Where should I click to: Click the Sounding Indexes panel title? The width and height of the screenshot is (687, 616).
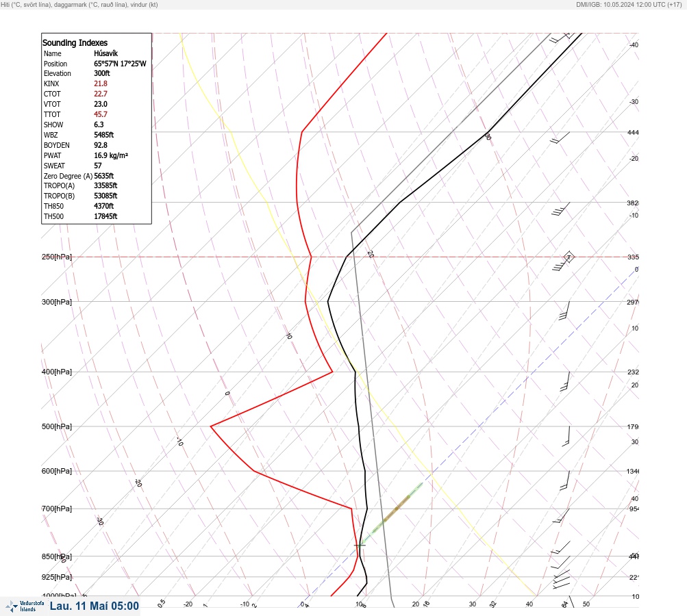point(75,42)
